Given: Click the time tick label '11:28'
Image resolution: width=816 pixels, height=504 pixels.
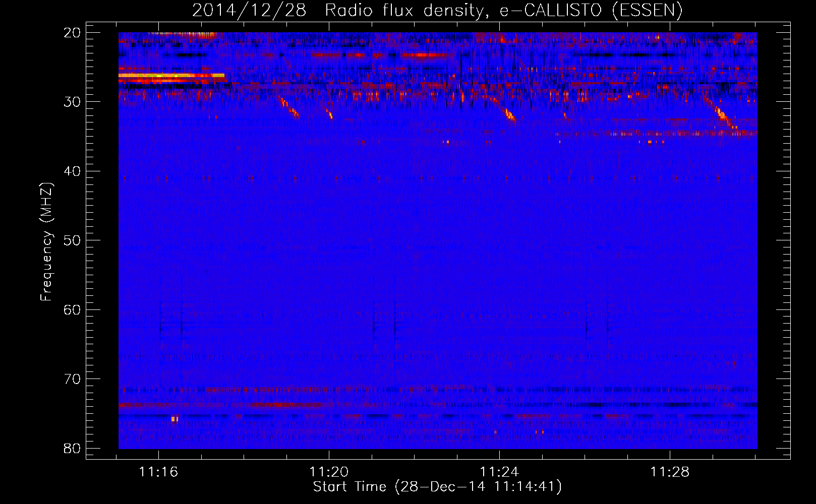Looking at the screenshot, I should (670, 472).
